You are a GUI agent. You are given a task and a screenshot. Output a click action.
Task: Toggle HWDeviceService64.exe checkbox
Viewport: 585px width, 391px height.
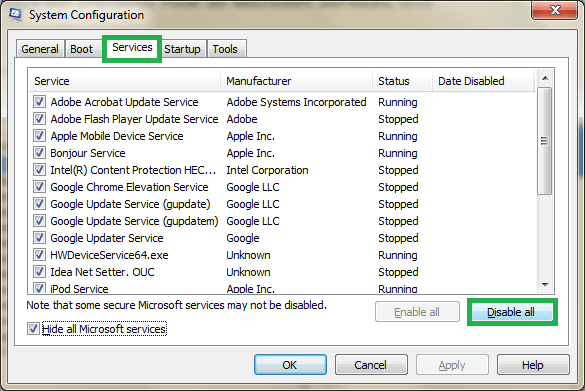click(39, 255)
